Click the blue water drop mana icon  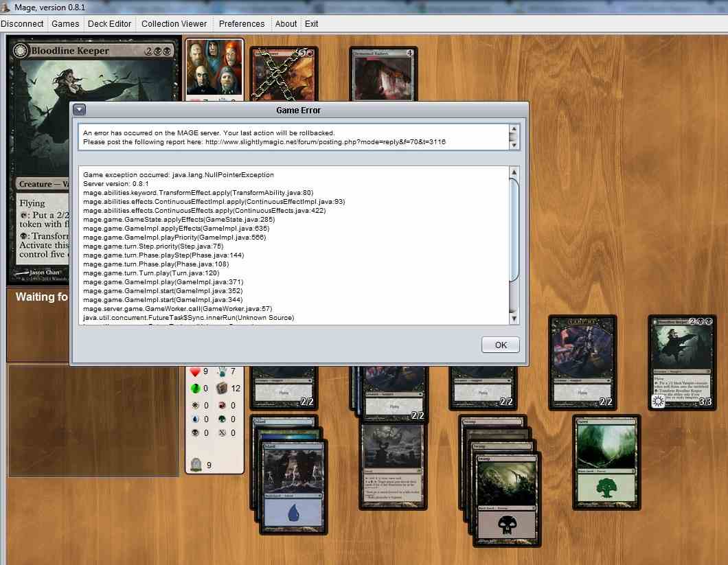[x=196, y=419]
